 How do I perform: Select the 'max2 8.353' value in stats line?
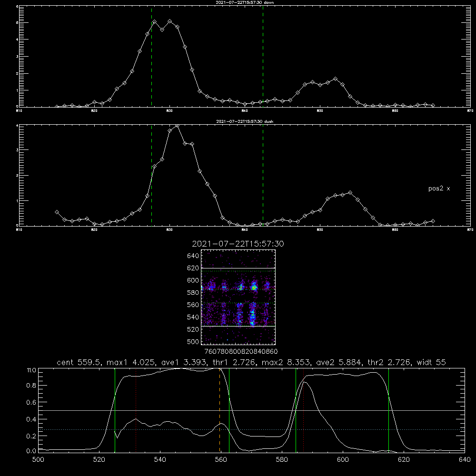point(285,362)
